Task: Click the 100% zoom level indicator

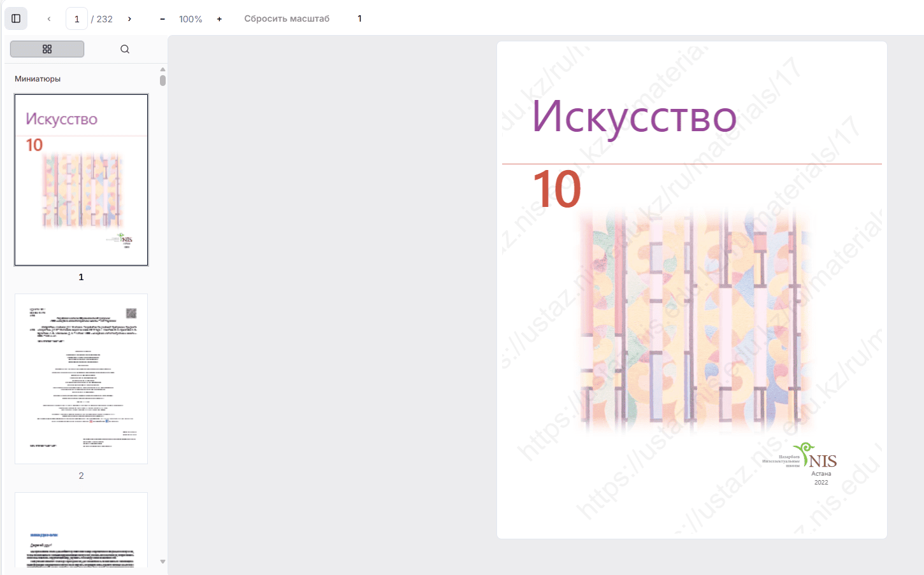Action: 191,19
